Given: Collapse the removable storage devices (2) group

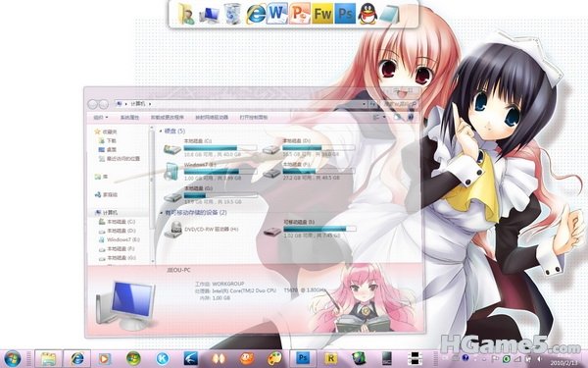Looking at the screenshot, I should 162,213.
